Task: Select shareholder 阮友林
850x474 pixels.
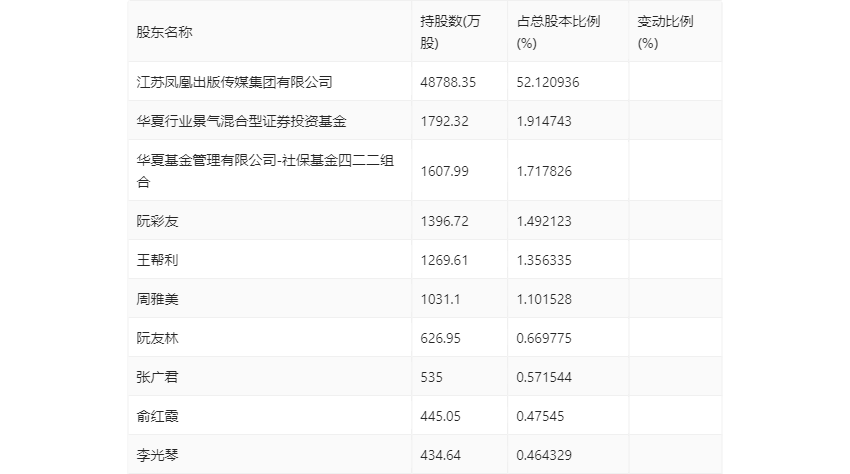Action: [x=157, y=338]
